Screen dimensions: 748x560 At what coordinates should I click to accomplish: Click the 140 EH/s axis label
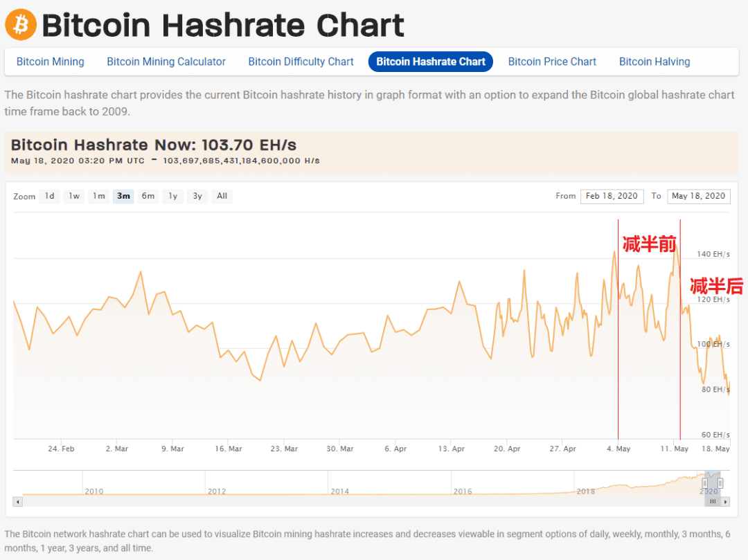[x=713, y=254]
